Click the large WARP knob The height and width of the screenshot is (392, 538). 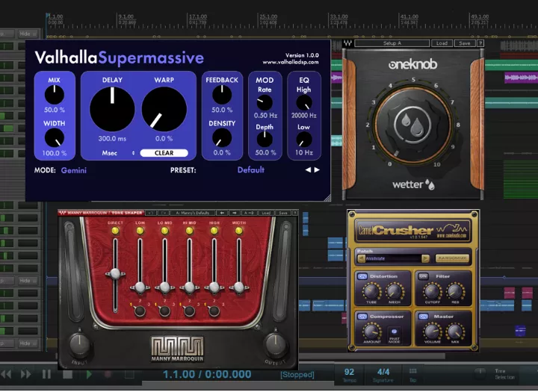[164, 109]
